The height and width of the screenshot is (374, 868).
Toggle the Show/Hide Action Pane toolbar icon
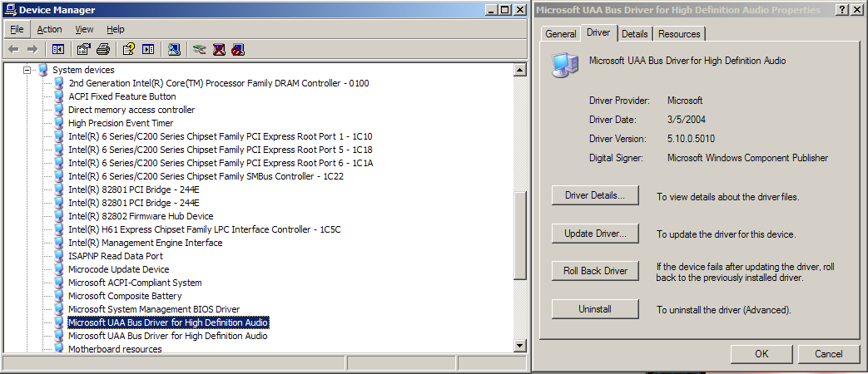click(148, 50)
